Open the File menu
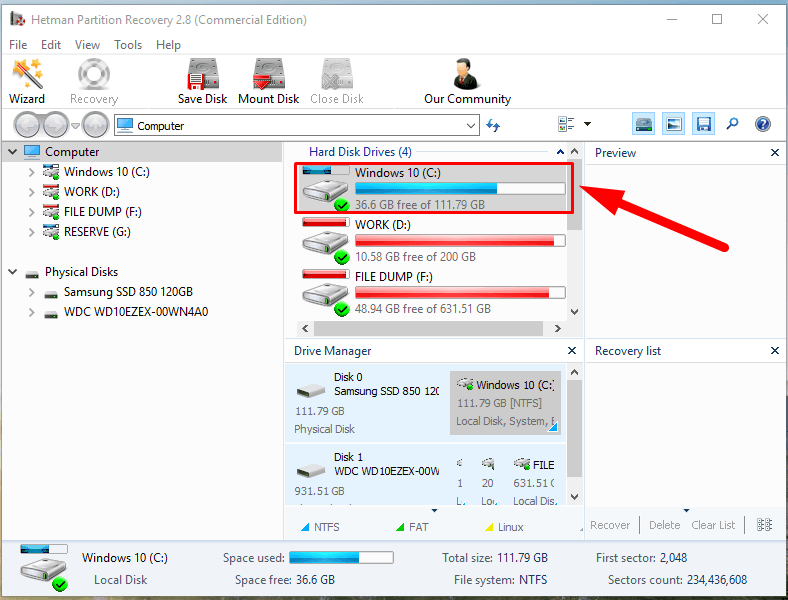 click(18, 45)
